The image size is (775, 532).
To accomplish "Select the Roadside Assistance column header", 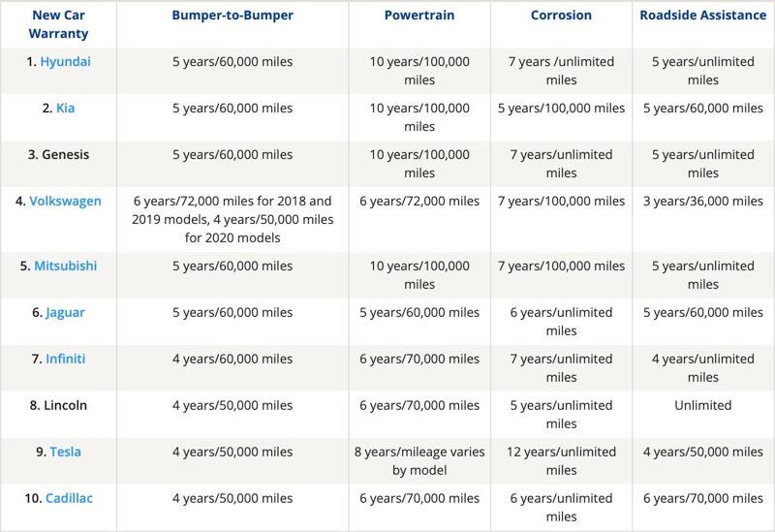I will 703,16.
